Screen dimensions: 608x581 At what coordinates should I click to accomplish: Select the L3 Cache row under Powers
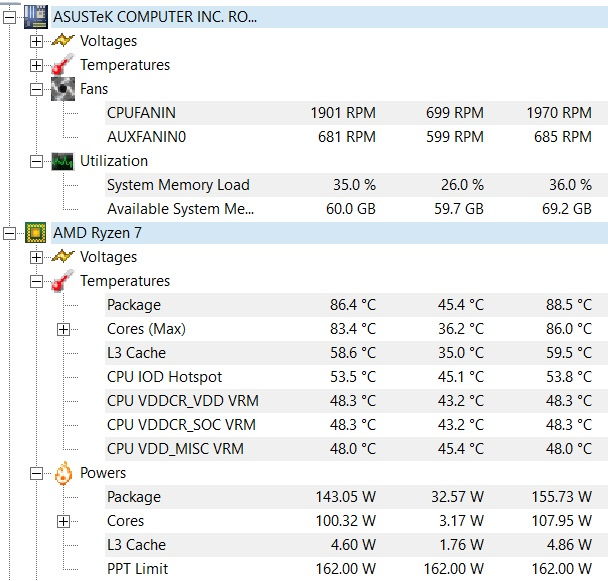pyautogui.click(x=136, y=545)
